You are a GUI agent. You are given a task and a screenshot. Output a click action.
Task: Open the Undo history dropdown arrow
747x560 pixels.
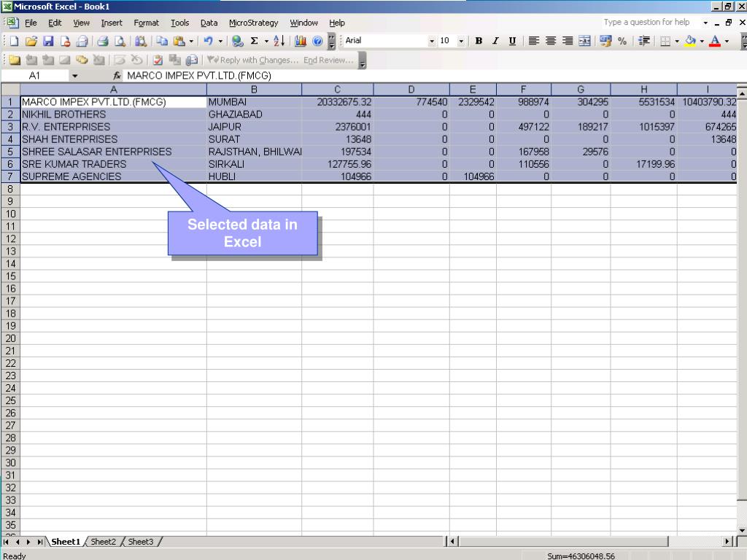pos(220,41)
